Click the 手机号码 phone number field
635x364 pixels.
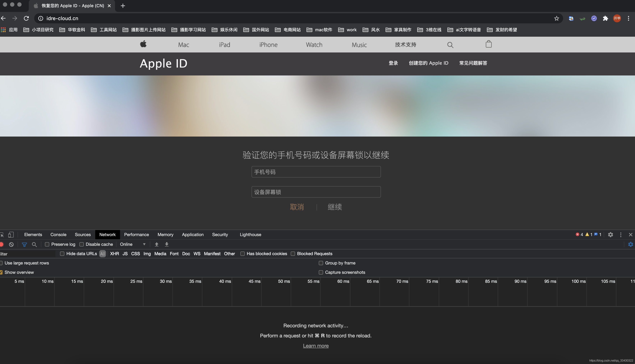[316, 172]
